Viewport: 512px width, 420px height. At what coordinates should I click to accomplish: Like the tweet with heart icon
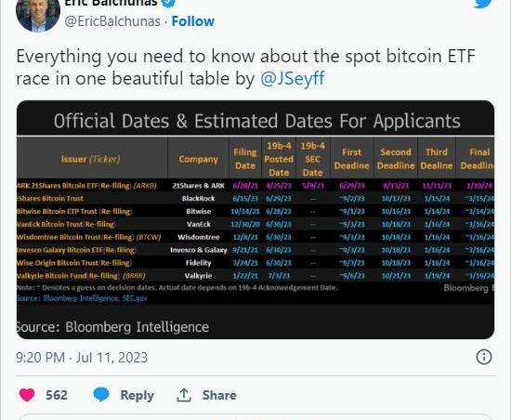pos(27,395)
